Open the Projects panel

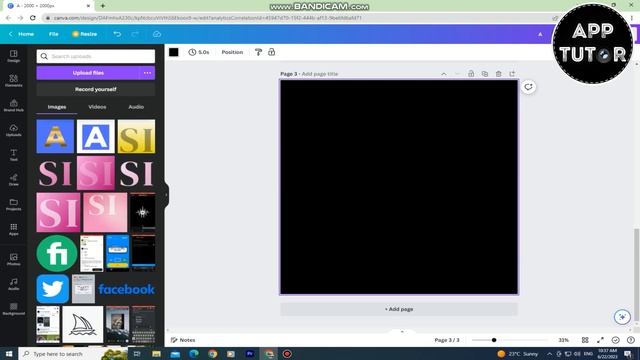[x=13, y=204]
